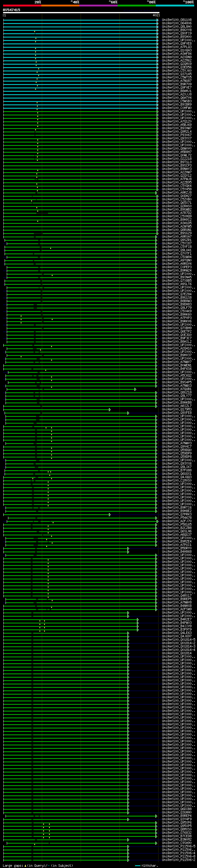Select the UniRef100_Q93YX7 label
Screen dimensions: 197x868
point(177,139)
